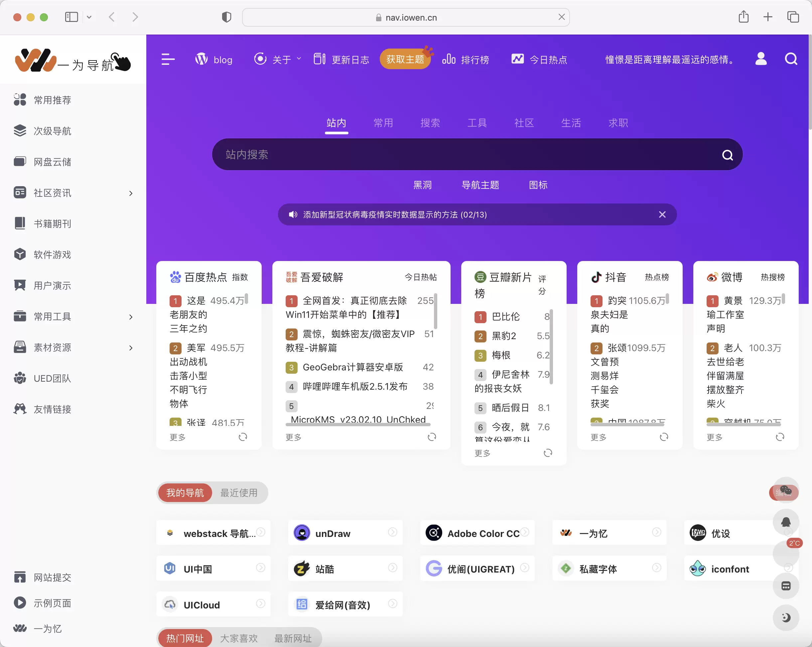Open the blog link in header
Image resolution: width=812 pixels, height=647 pixels.
213,60
